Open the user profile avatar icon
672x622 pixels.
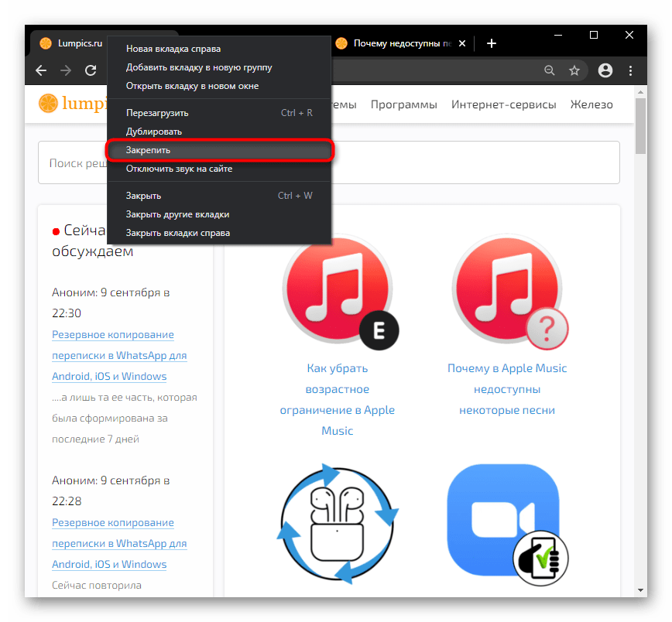605,70
